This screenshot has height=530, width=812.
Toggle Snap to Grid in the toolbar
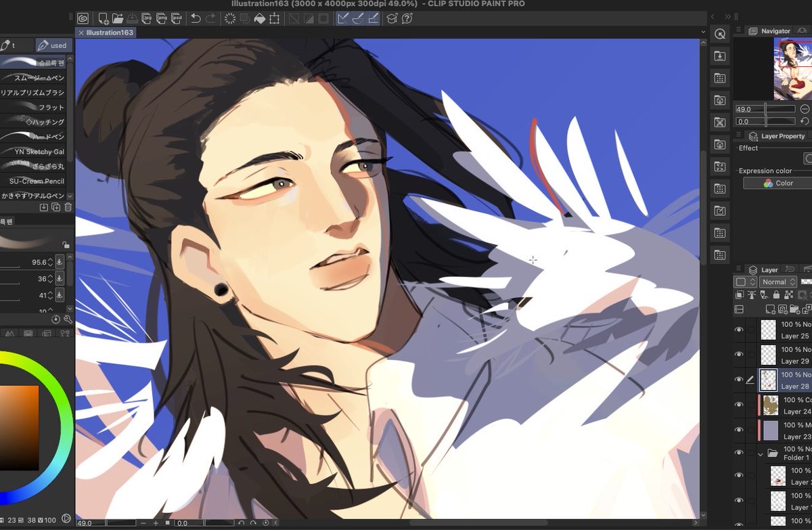point(373,18)
